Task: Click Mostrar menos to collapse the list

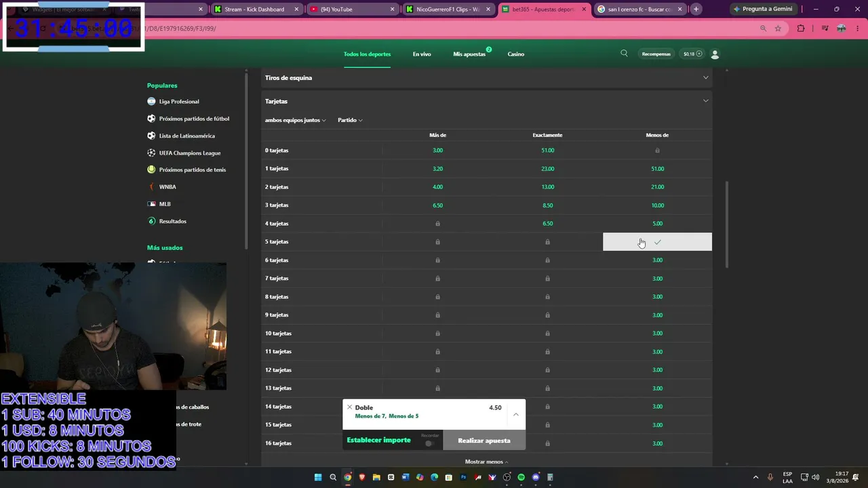Action: tap(486, 462)
